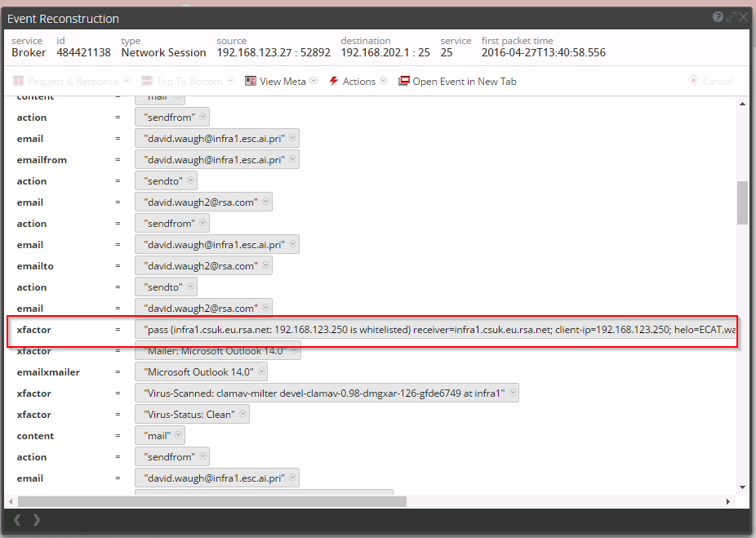The width and height of the screenshot is (756, 538).
Task: Expand dropdown for emailfrom david.waugh value
Action: tap(292, 160)
